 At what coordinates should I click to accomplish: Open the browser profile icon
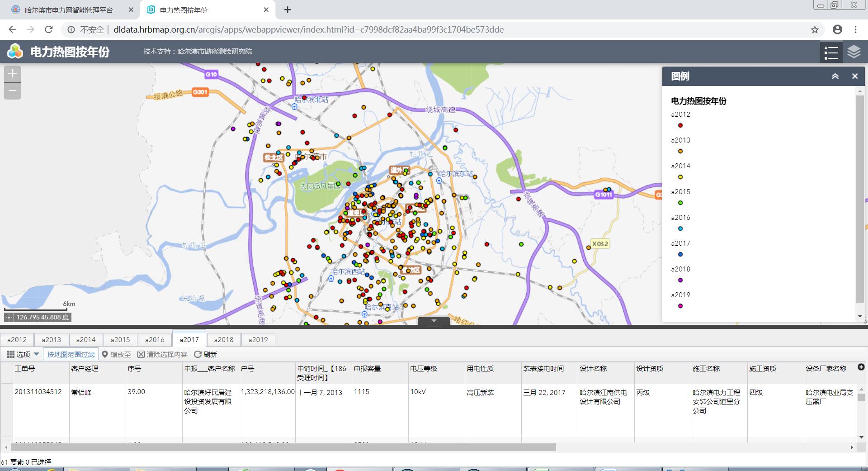(837, 29)
